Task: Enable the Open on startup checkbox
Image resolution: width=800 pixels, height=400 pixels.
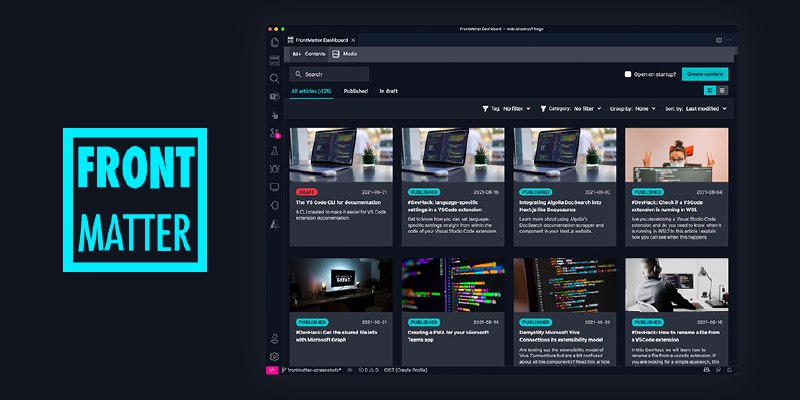Action: (x=628, y=74)
